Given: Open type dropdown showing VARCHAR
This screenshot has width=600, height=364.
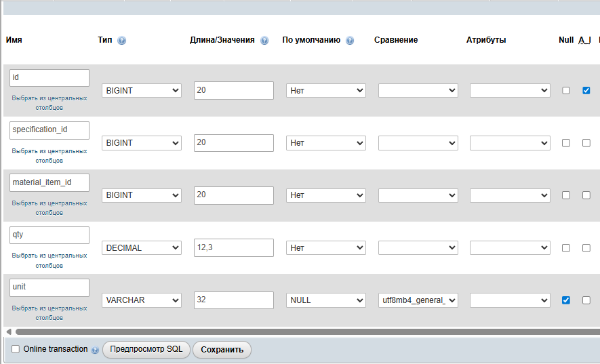Looking at the screenshot, I should click(x=142, y=300).
